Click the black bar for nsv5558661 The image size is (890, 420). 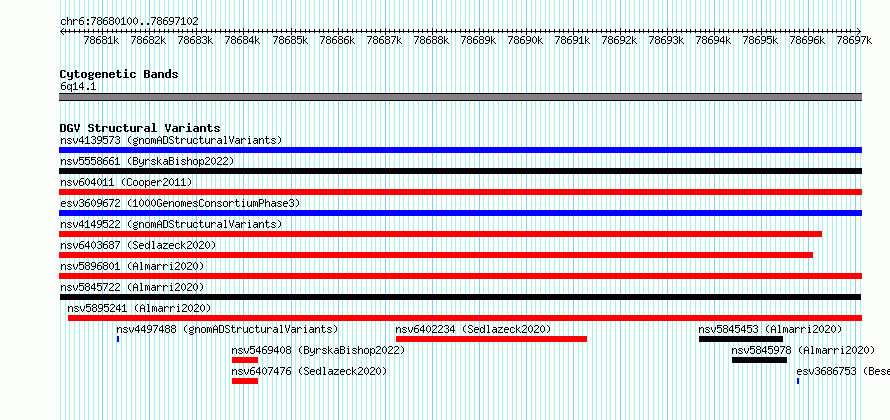pos(460,171)
